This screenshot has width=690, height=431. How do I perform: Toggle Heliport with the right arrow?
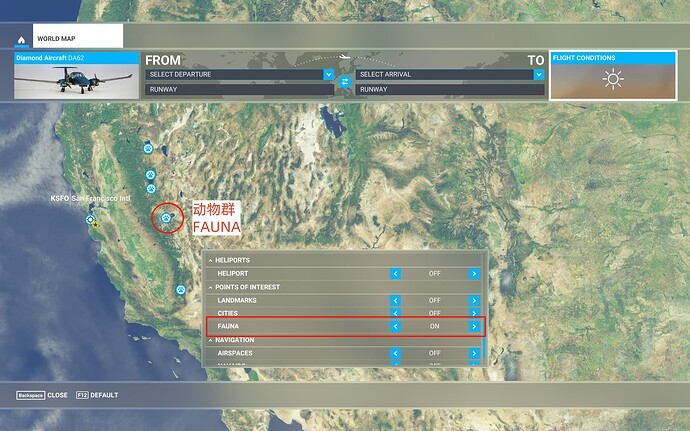pyautogui.click(x=474, y=273)
